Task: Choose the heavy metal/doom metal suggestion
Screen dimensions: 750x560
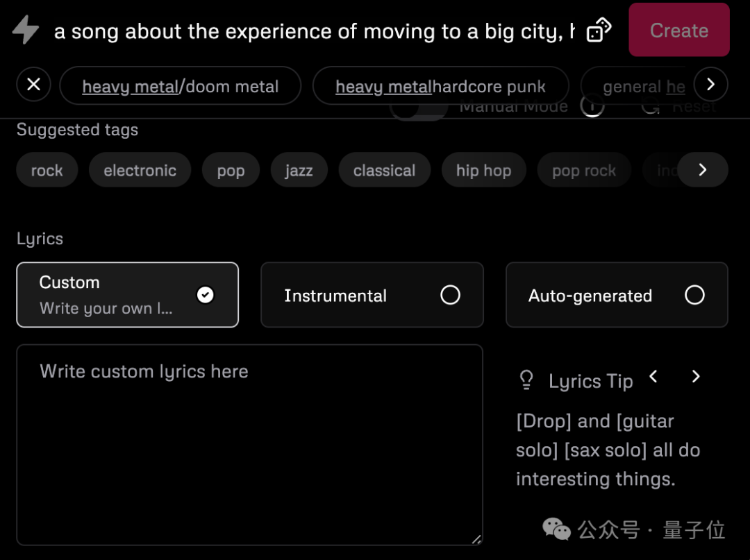Action: pos(181,86)
